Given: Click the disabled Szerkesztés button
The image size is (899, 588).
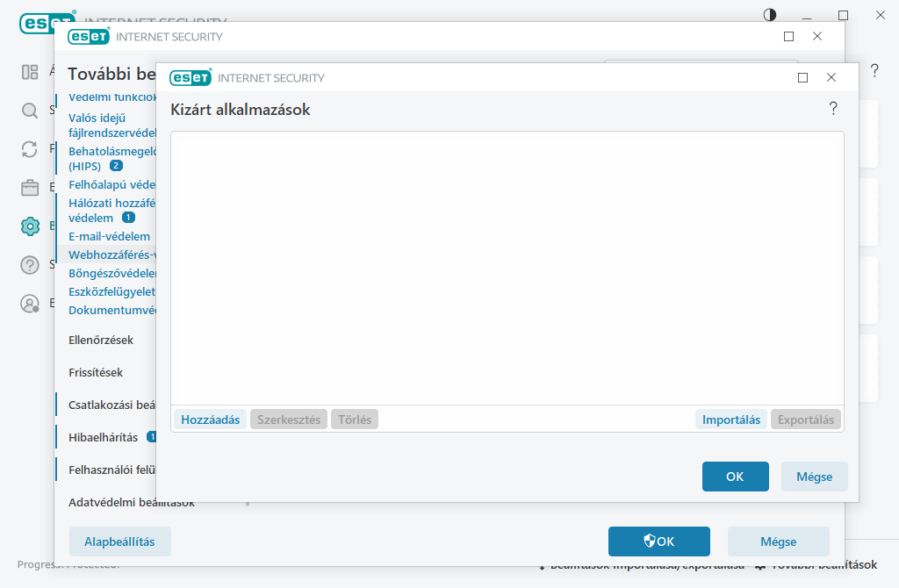Looking at the screenshot, I should coord(289,419).
